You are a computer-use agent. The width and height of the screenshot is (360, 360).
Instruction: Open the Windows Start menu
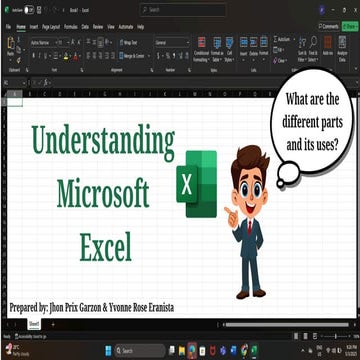109,351
